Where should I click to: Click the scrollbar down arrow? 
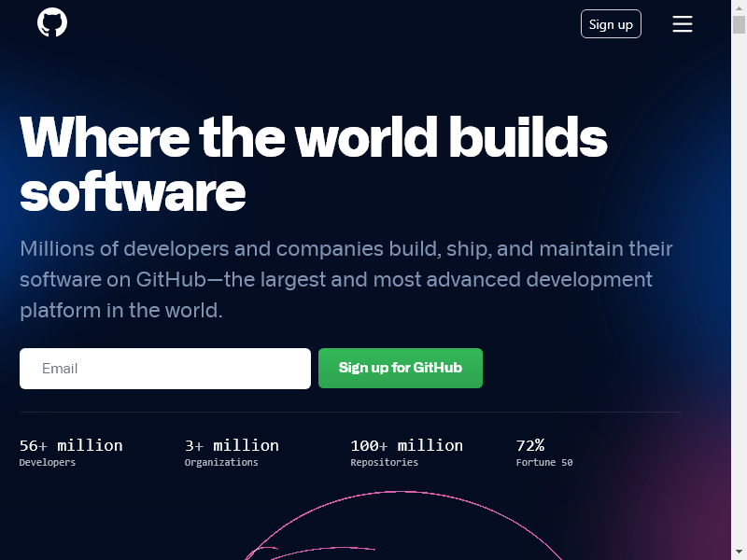pos(739,553)
